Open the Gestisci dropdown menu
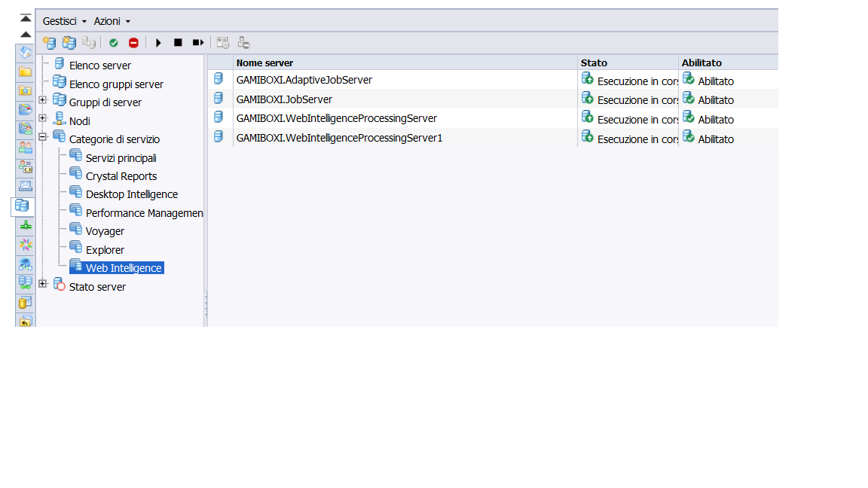This screenshot has height=488, width=868. (x=64, y=21)
